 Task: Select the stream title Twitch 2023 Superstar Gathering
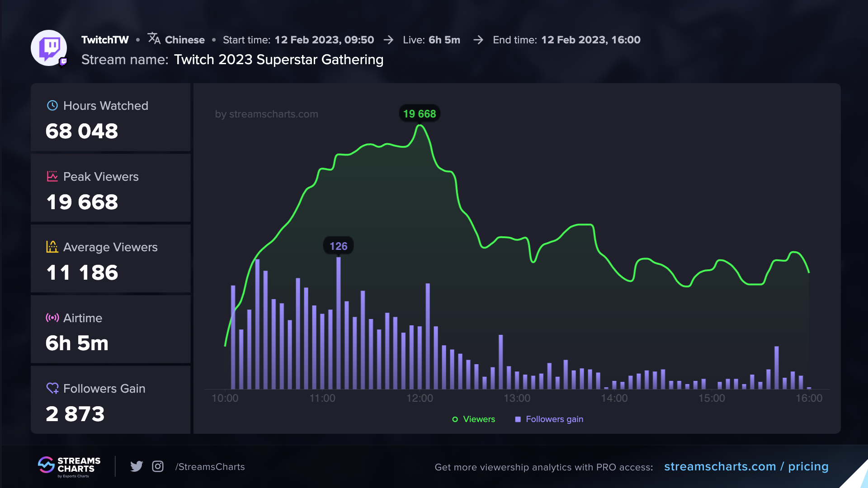pyautogui.click(x=278, y=59)
